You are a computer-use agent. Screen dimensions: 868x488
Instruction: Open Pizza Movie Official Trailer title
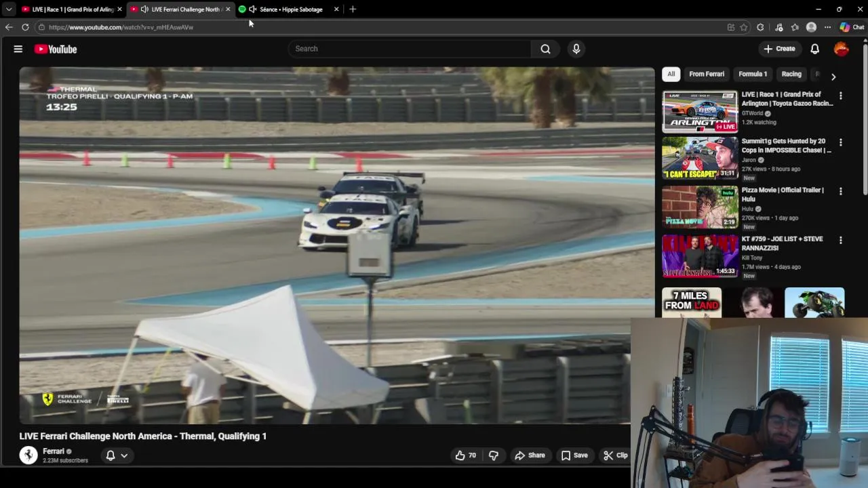(x=783, y=195)
